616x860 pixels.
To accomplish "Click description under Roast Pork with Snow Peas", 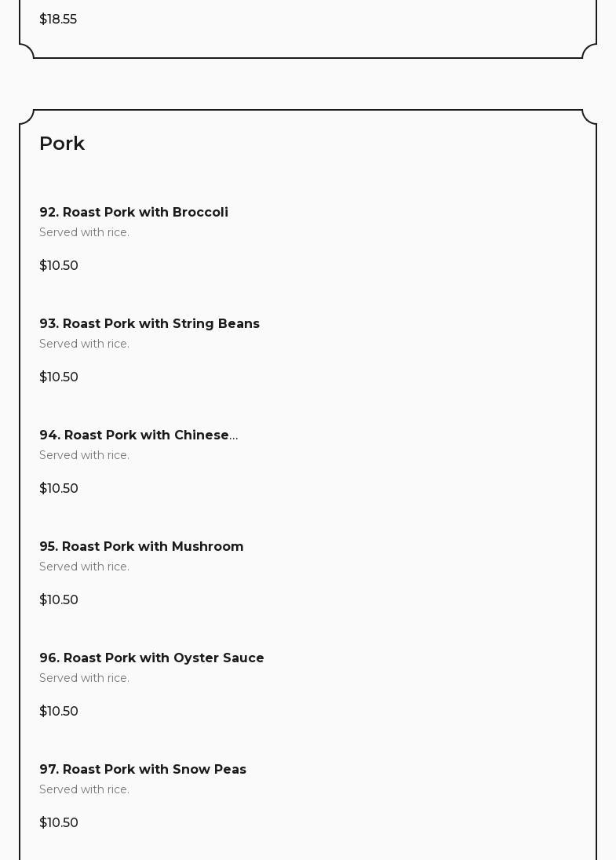I will pos(84,789).
